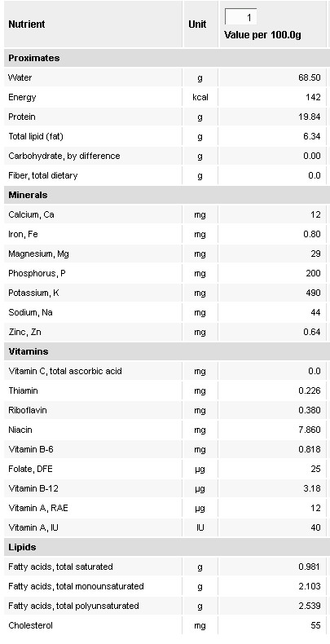Image resolution: width=330 pixels, height=644 pixels.
Task: Click the Unit column header
Action: tap(197, 24)
